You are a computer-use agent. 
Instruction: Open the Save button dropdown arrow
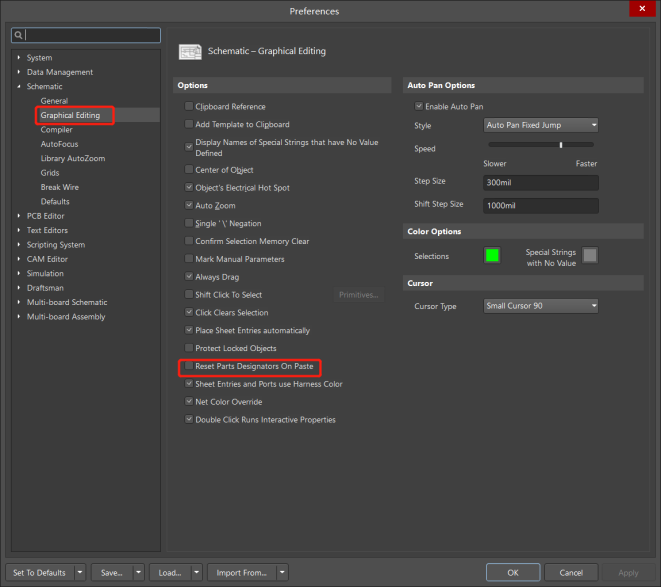136,573
